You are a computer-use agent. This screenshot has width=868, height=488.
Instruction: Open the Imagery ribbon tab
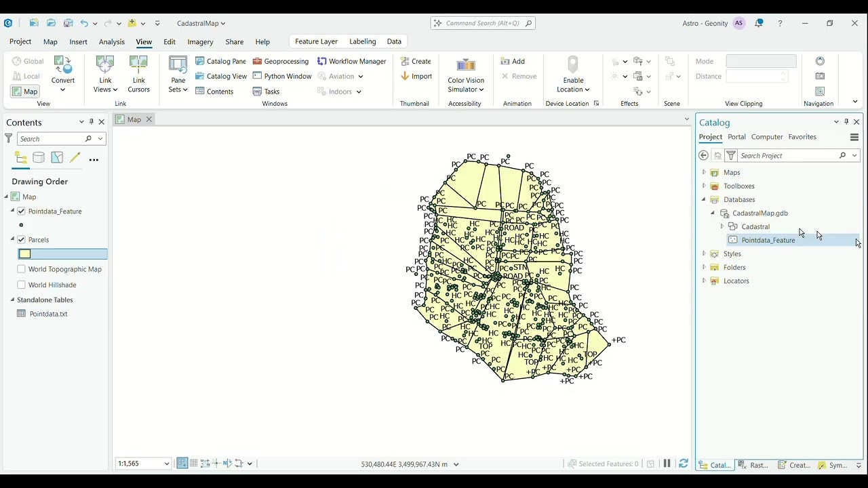pyautogui.click(x=200, y=42)
